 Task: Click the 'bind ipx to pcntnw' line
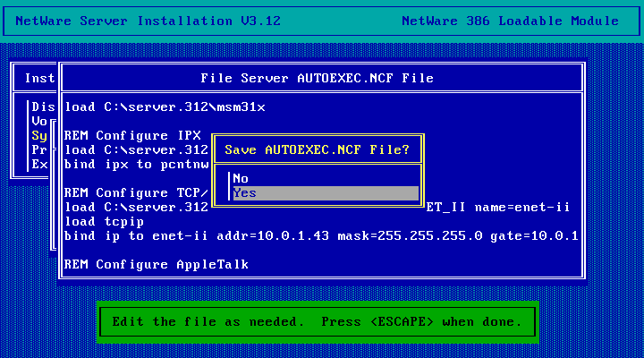coord(137,164)
